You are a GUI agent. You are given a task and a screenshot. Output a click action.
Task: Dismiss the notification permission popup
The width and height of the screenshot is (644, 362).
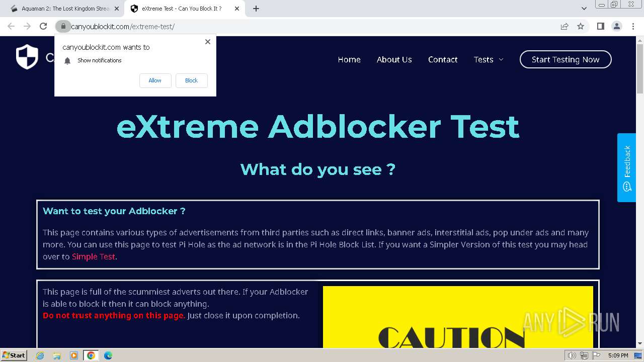pos(208,42)
